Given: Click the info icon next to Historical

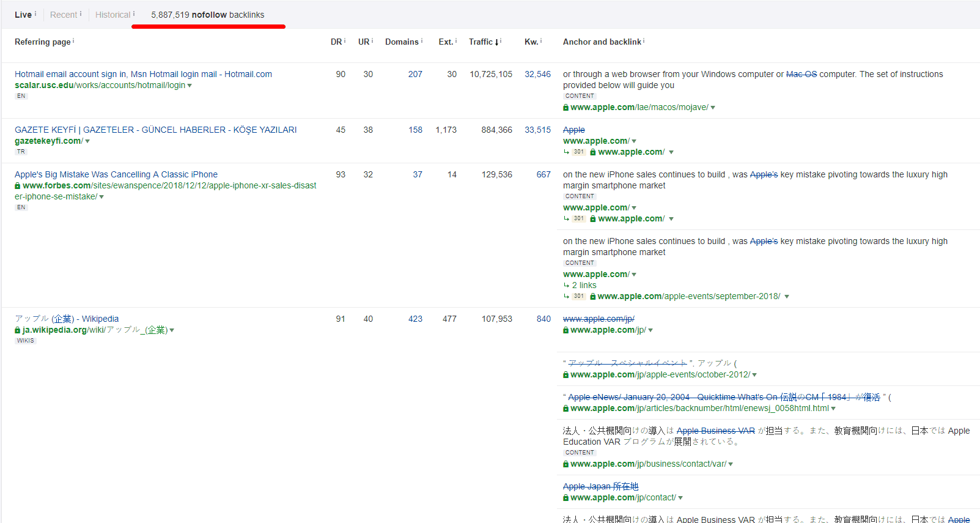Looking at the screenshot, I should [134, 13].
